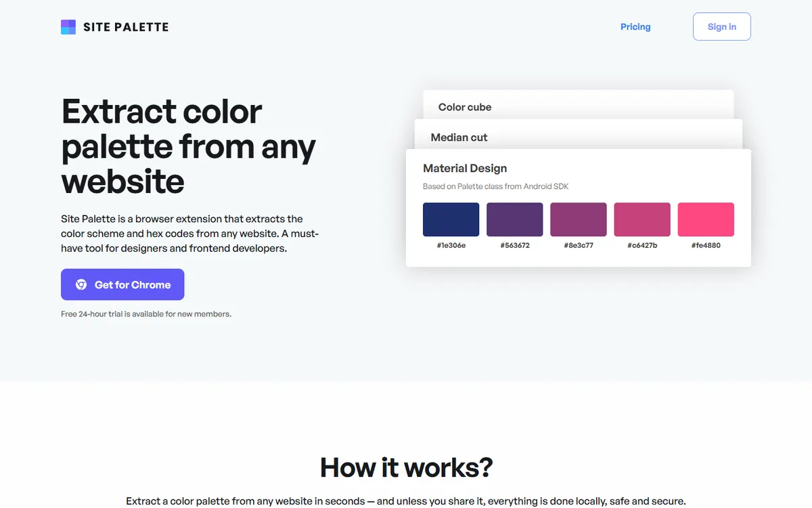Click the Sign in button
Image resolution: width=812 pixels, height=508 pixels.
(722, 26)
